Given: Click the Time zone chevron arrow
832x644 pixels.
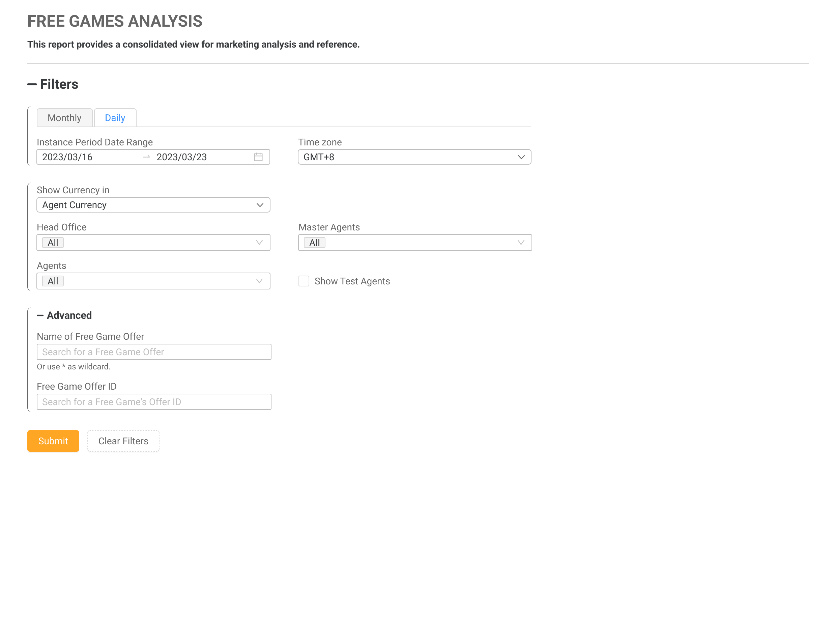Looking at the screenshot, I should coord(521,157).
